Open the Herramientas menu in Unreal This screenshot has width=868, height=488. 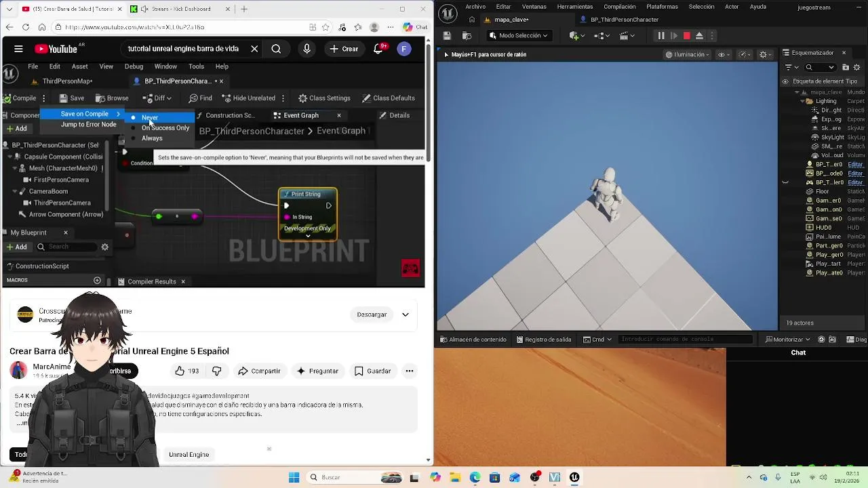(x=575, y=7)
